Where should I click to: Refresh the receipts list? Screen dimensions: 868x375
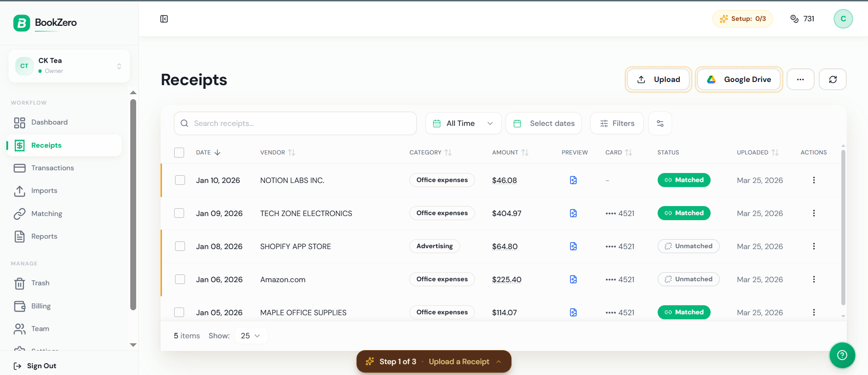point(833,79)
